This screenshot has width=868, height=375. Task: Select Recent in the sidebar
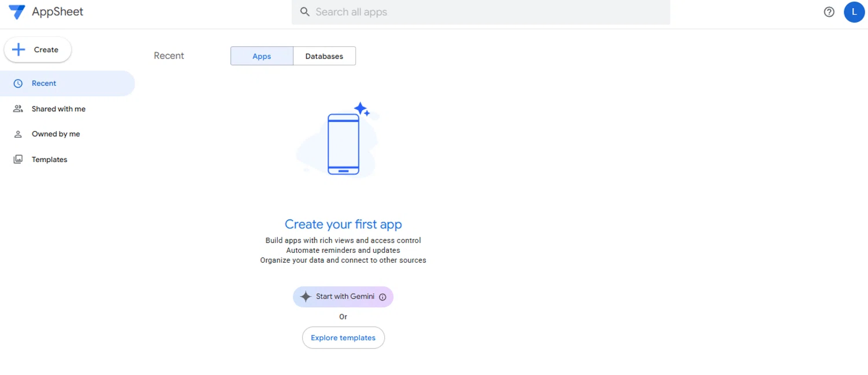pos(67,83)
